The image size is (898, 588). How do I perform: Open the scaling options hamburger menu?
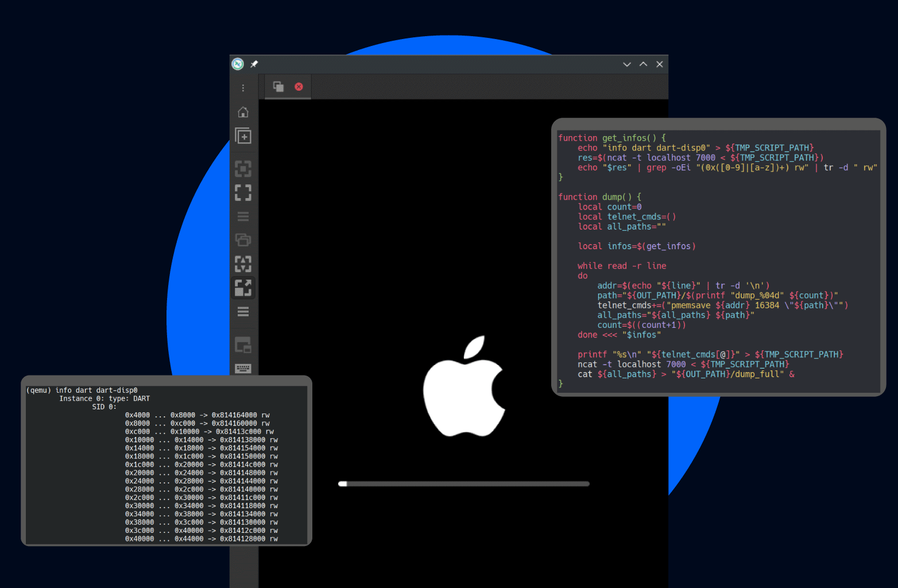pos(243,312)
